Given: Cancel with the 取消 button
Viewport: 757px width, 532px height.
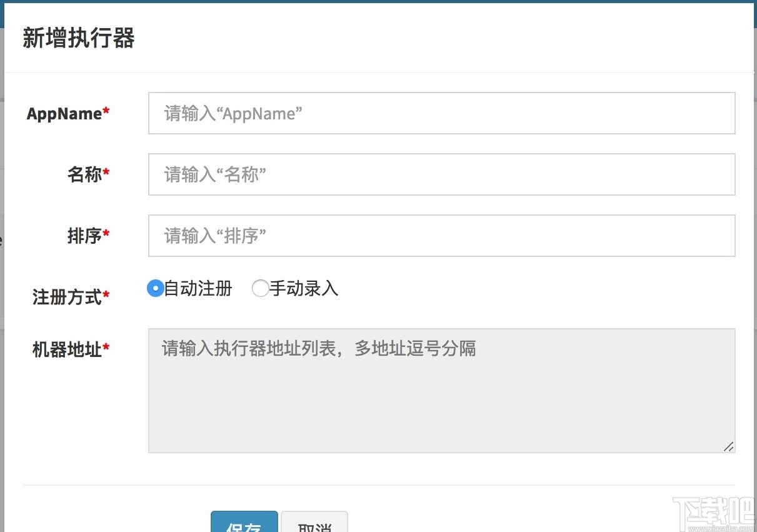Looking at the screenshot, I should [314, 524].
